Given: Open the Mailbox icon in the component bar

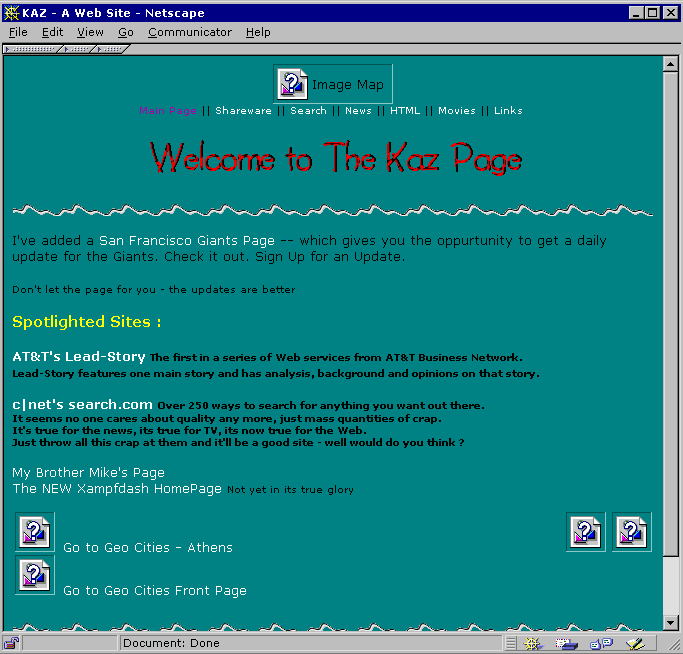Looking at the screenshot, I should click(566, 643).
